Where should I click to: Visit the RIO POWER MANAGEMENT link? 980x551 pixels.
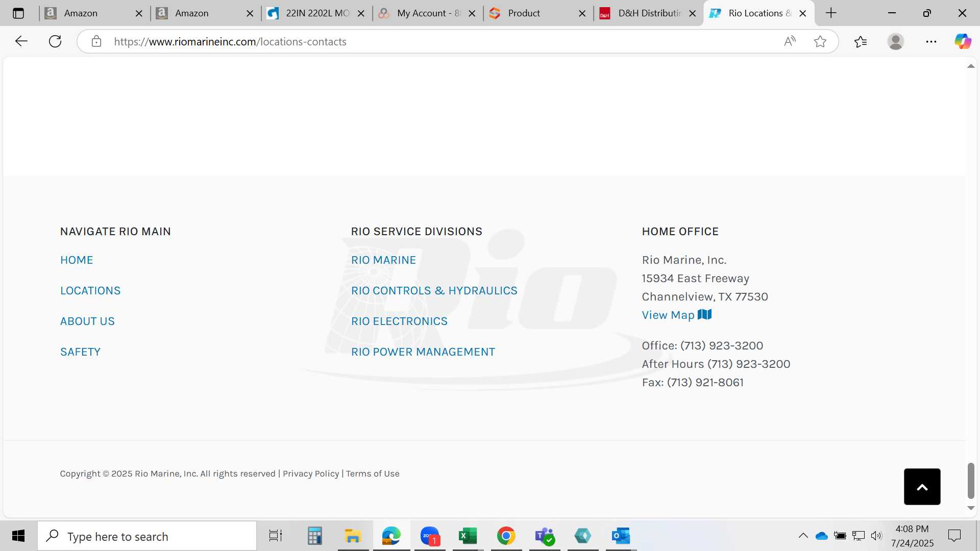pos(423,352)
